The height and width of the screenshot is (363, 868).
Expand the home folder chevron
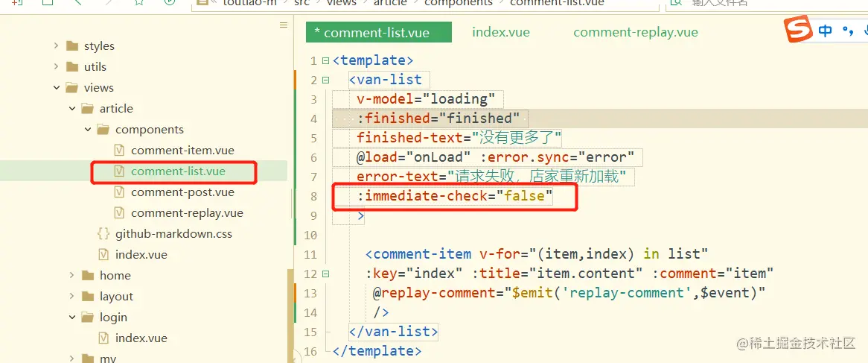[72, 276]
